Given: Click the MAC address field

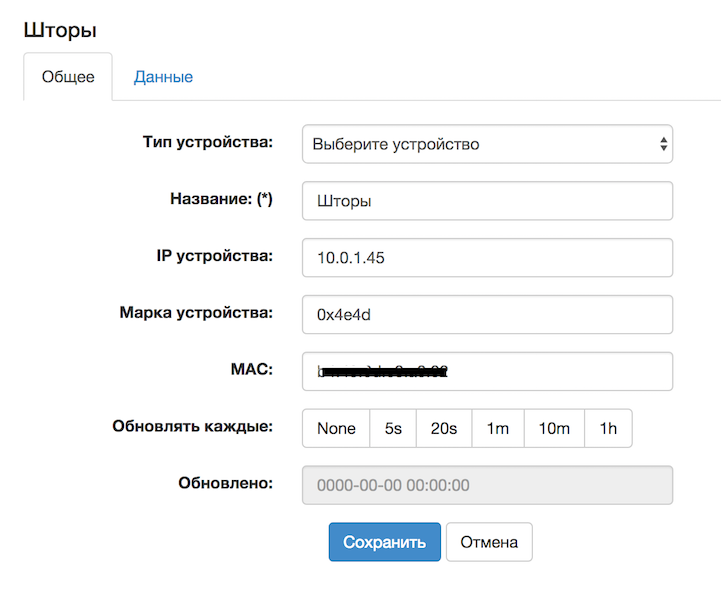Looking at the screenshot, I should pos(487,371).
